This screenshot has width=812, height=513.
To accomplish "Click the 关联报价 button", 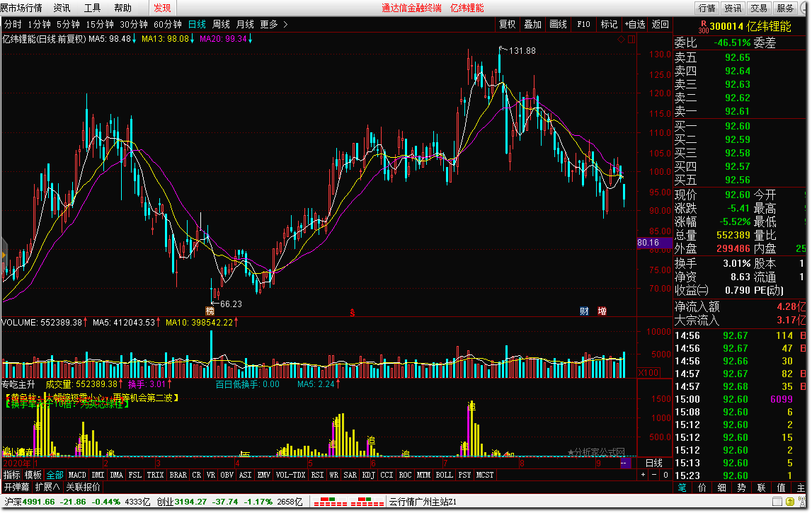I will [x=83, y=487].
